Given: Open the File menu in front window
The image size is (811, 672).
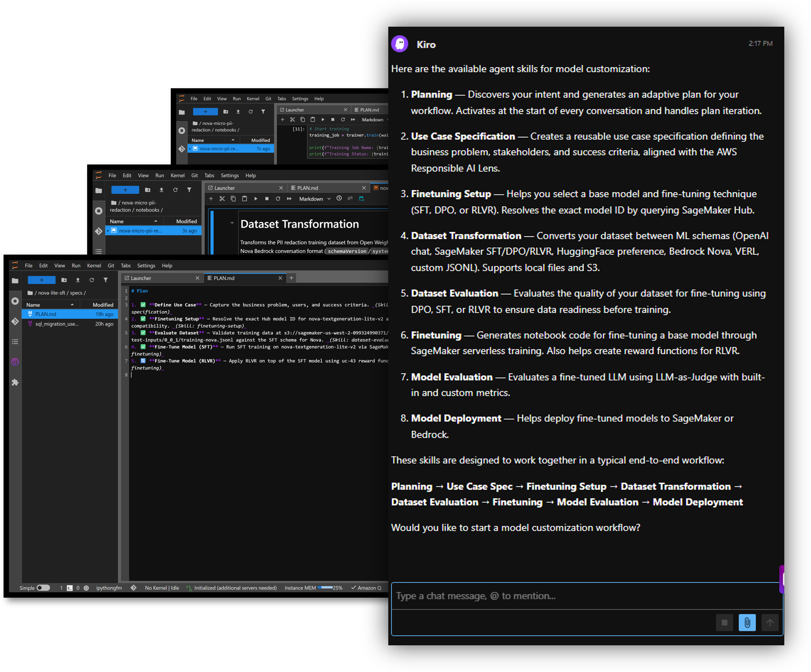Looking at the screenshot, I should [29, 265].
